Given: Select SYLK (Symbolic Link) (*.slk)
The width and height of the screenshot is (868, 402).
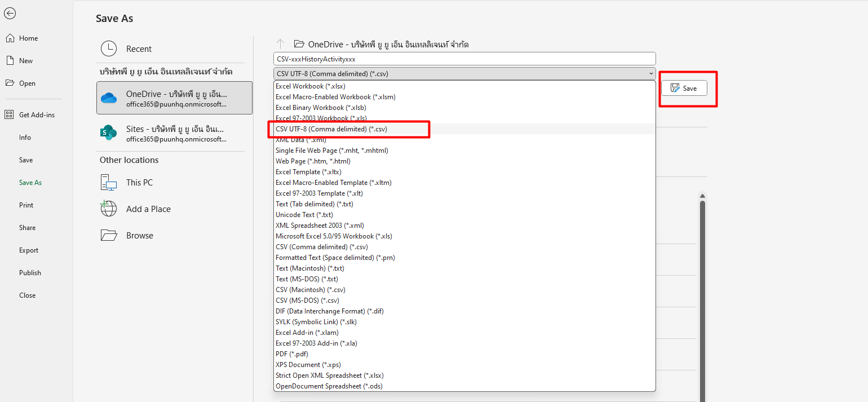Looking at the screenshot, I should 464,322.
